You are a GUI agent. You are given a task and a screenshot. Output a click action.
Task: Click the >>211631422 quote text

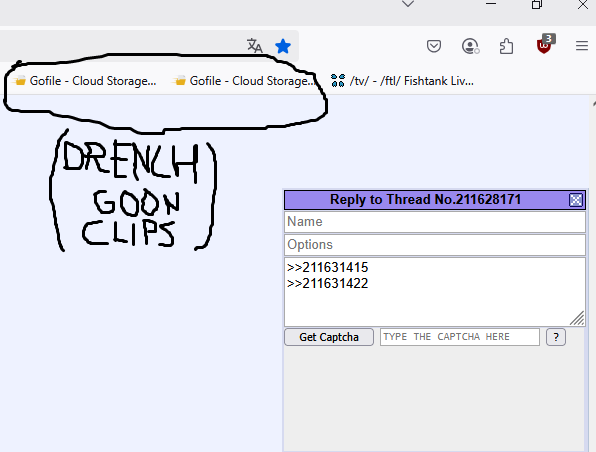point(328,284)
